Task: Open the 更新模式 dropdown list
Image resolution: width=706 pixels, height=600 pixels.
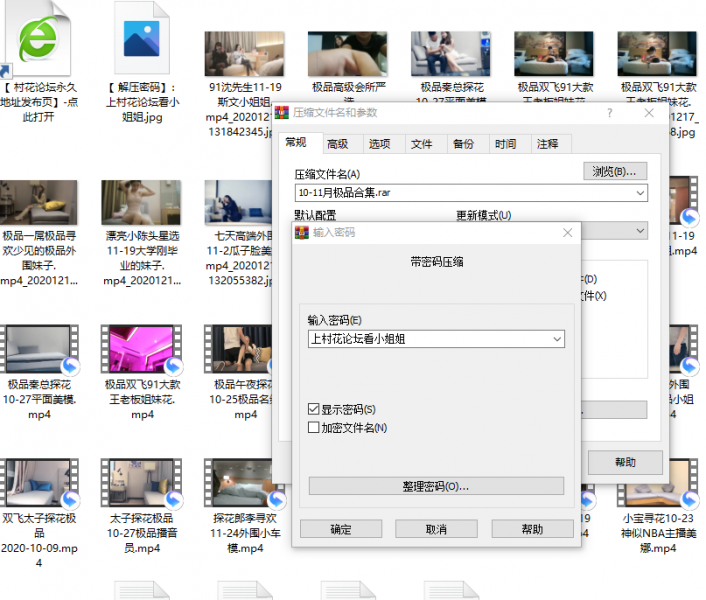Action: pyautogui.click(x=641, y=231)
